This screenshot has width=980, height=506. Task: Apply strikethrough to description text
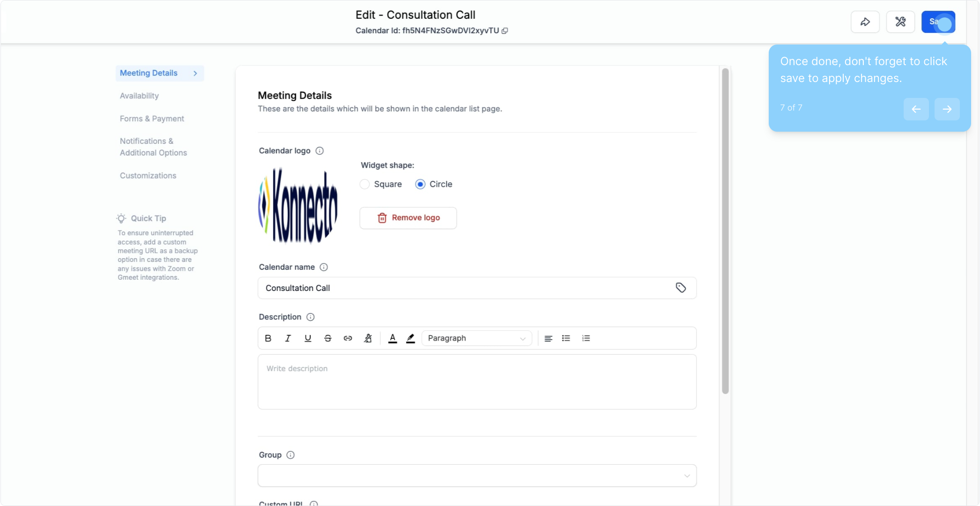[x=328, y=338]
